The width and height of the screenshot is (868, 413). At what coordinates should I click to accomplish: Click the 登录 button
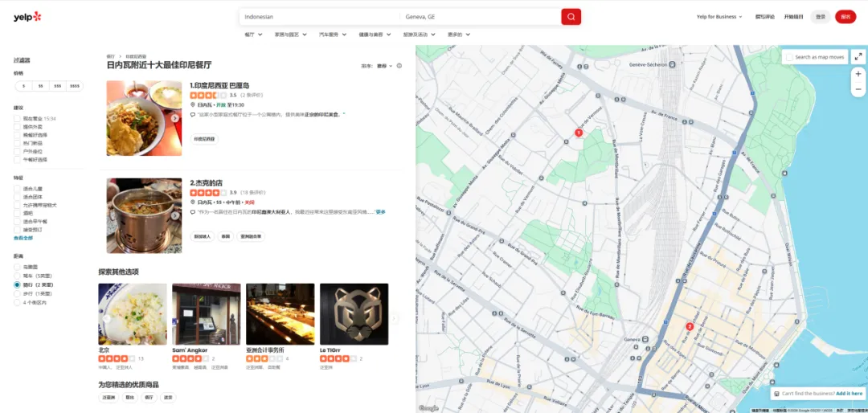tap(821, 17)
